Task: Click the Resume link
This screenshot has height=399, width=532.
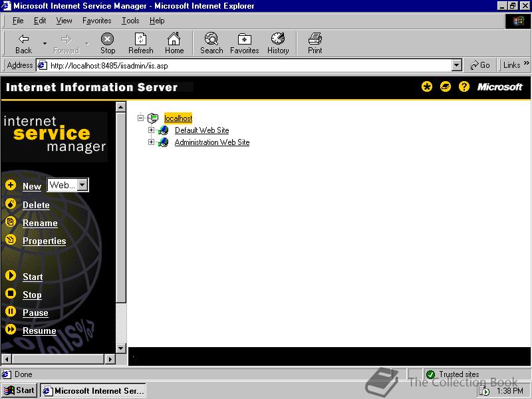Action: tap(39, 331)
